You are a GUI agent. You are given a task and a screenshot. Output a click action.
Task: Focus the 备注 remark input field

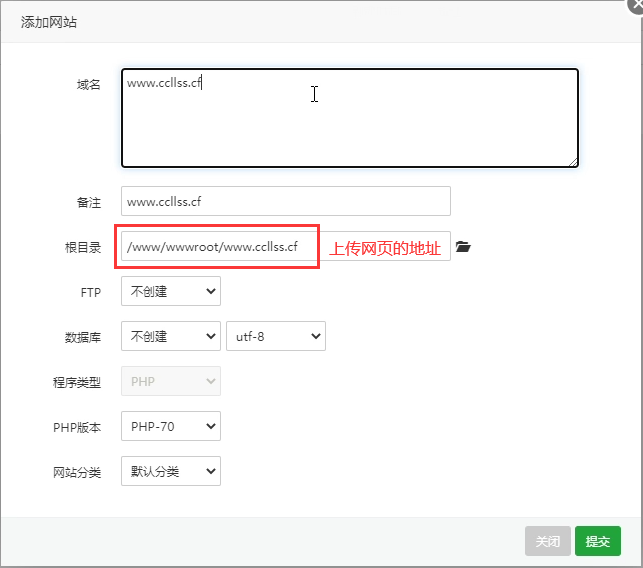[285, 201]
